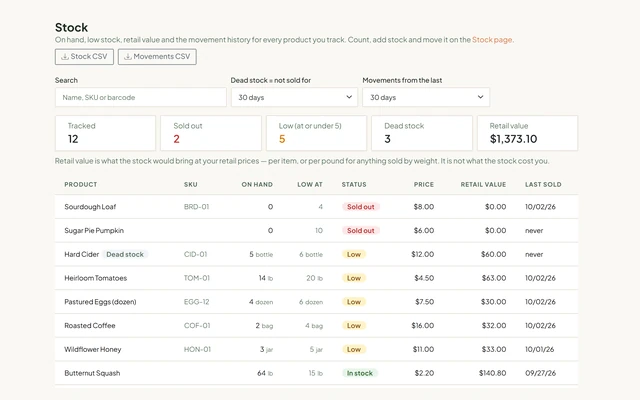Click the $12.00 price of Hard Cider
This screenshot has height=400, width=640.
pos(422,254)
